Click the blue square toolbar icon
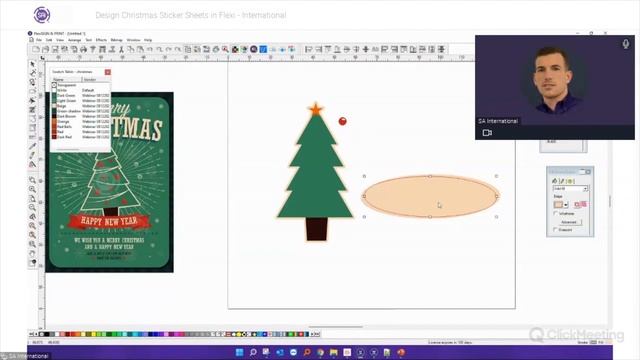The width and height of the screenshot is (640, 360). coord(263,49)
